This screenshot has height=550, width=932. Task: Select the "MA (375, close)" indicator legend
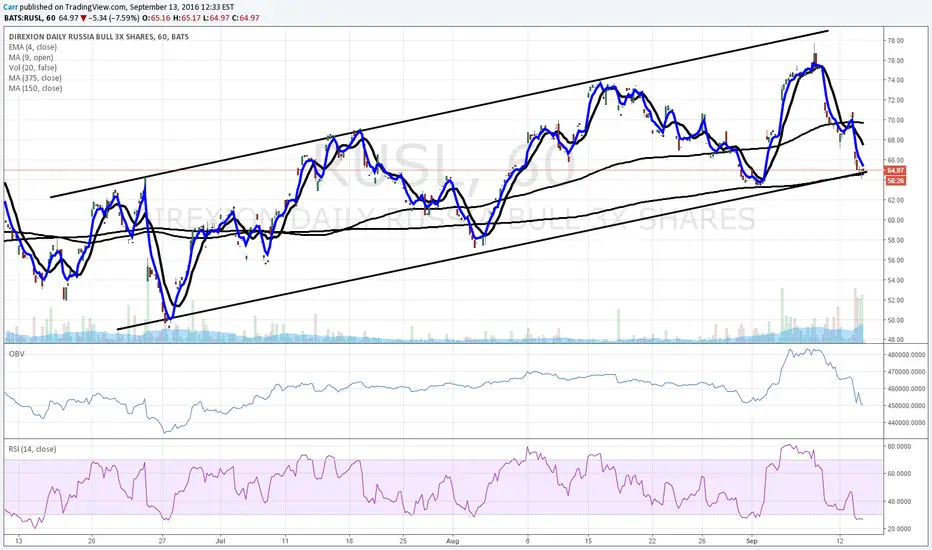click(x=35, y=78)
